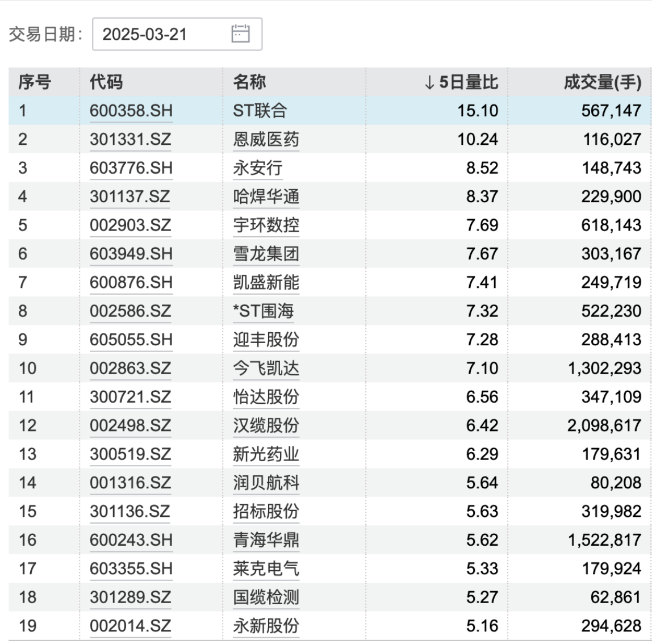Open stock code 603776.SH

point(131,168)
